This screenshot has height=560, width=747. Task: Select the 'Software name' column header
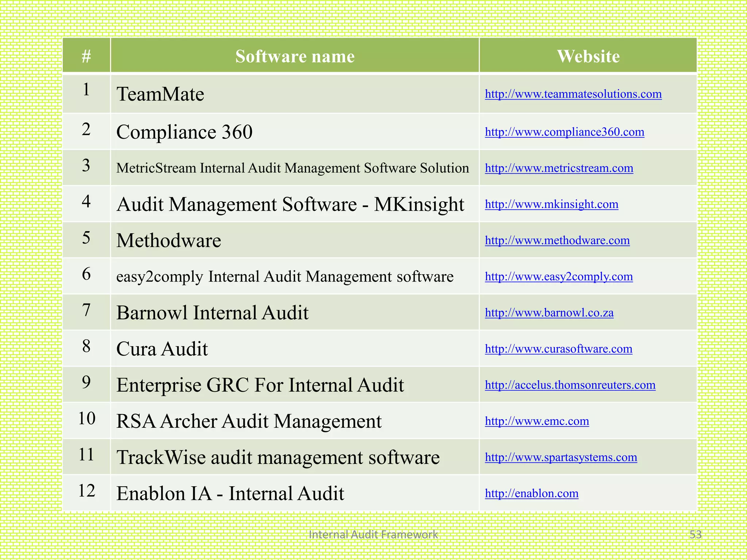pos(295,55)
